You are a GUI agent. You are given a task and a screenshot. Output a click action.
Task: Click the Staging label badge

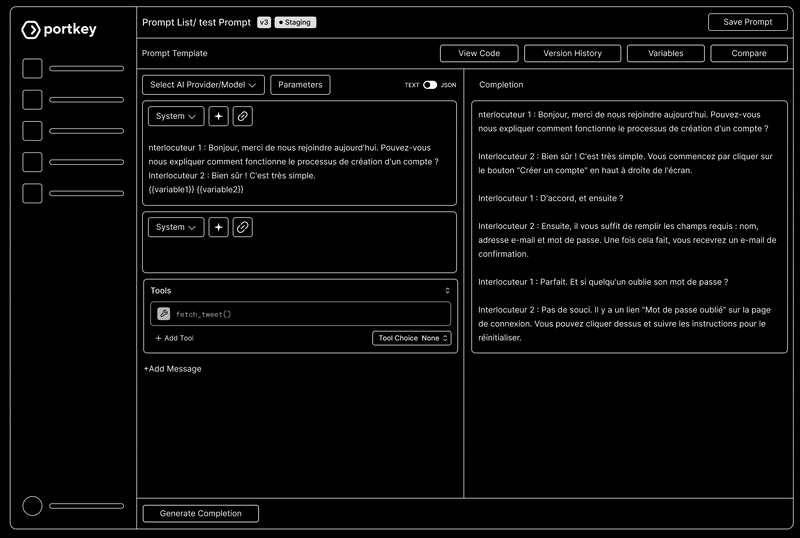295,22
